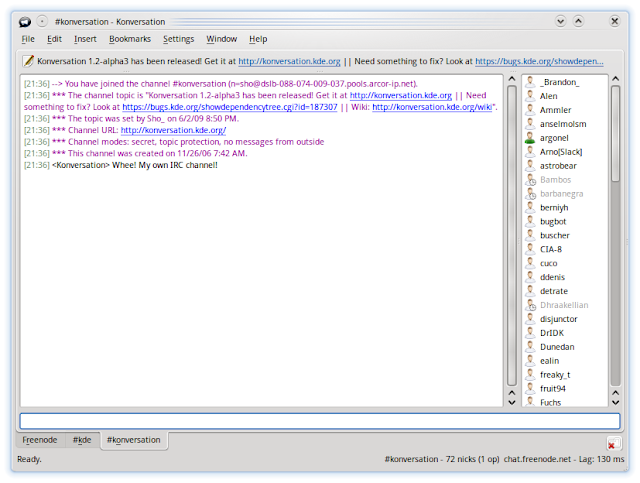Click the nick list scrollbar thumb
Viewport: 640px width, 483px height.
click(x=616, y=134)
